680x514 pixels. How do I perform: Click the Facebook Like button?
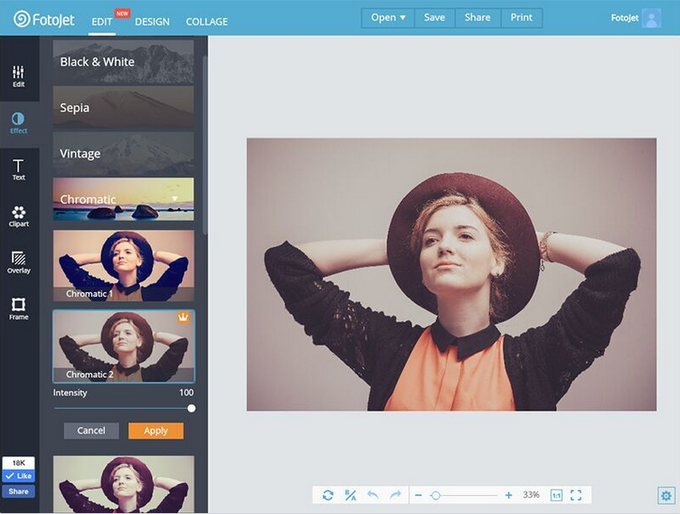click(x=19, y=476)
